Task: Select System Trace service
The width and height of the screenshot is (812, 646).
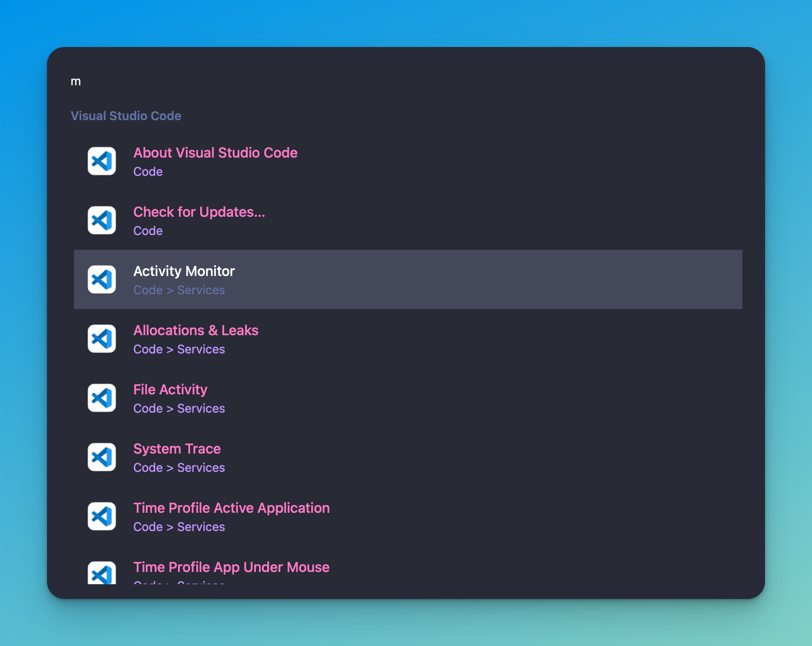Action: coord(408,457)
